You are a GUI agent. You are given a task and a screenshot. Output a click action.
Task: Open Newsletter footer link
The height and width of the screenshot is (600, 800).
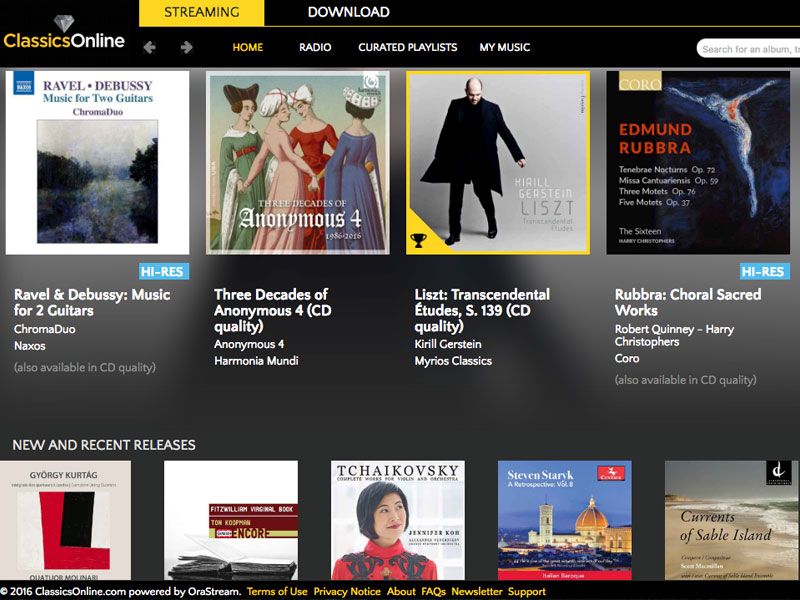[x=477, y=592]
